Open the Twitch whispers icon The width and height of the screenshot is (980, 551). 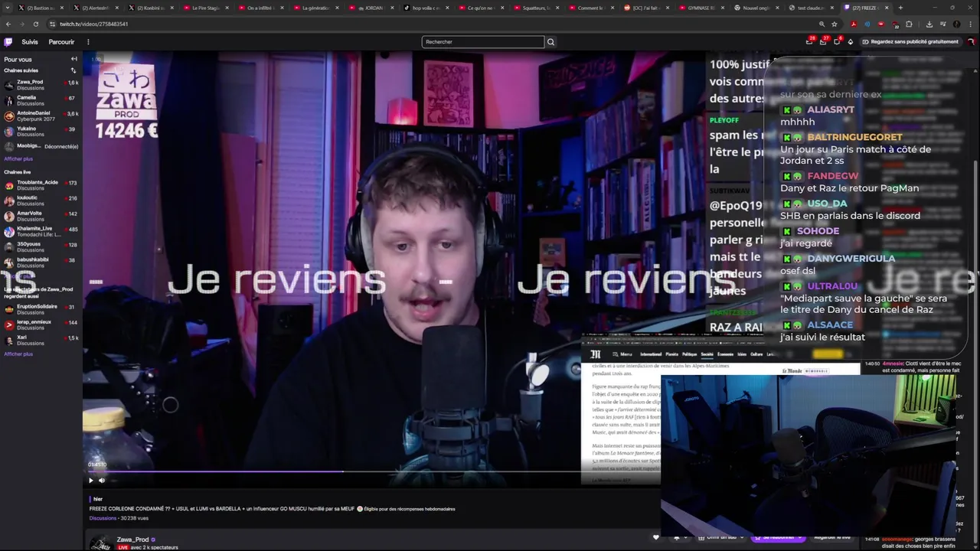coord(837,42)
